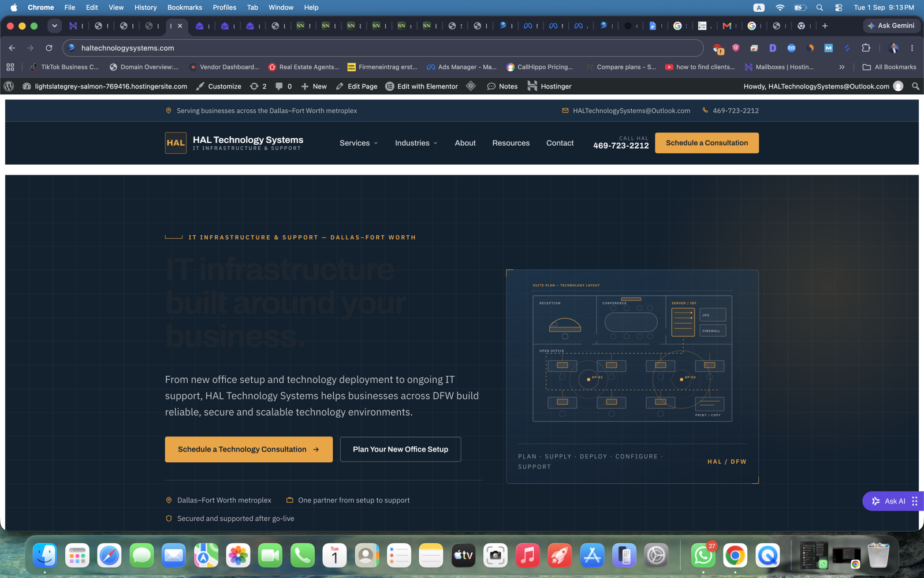Image resolution: width=924 pixels, height=578 pixels.
Task: Open TikTok Business bookmark
Action: coord(64,67)
